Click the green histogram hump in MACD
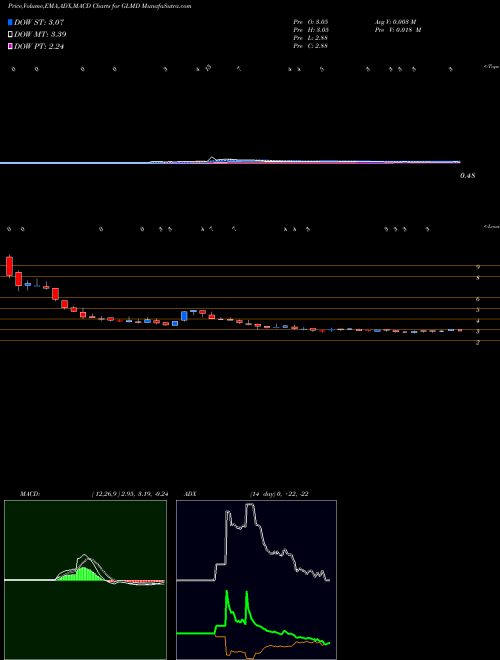Image resolution: width=500 pixels, height=660 pixels. click(84, 574)
